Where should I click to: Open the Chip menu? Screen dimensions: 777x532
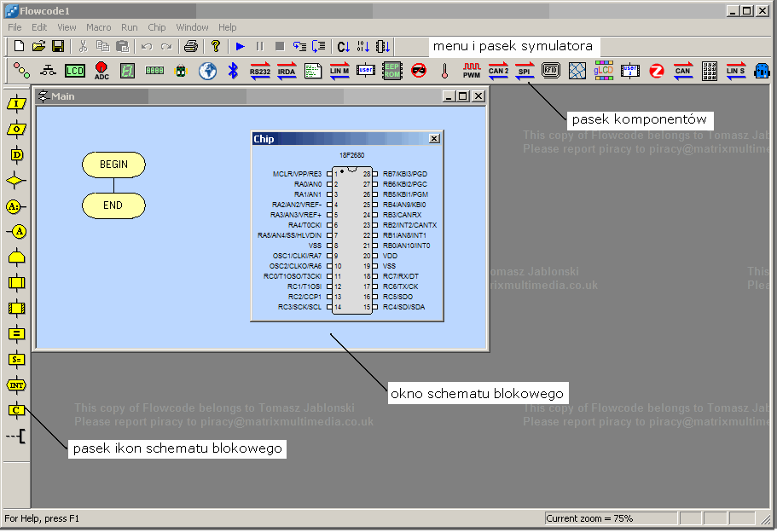[x=157, y=28]
